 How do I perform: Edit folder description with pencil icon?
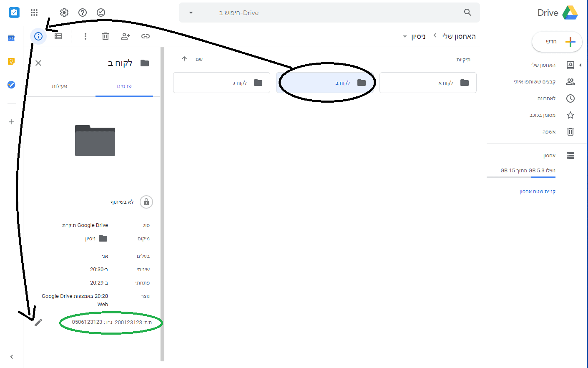(38, 323)
